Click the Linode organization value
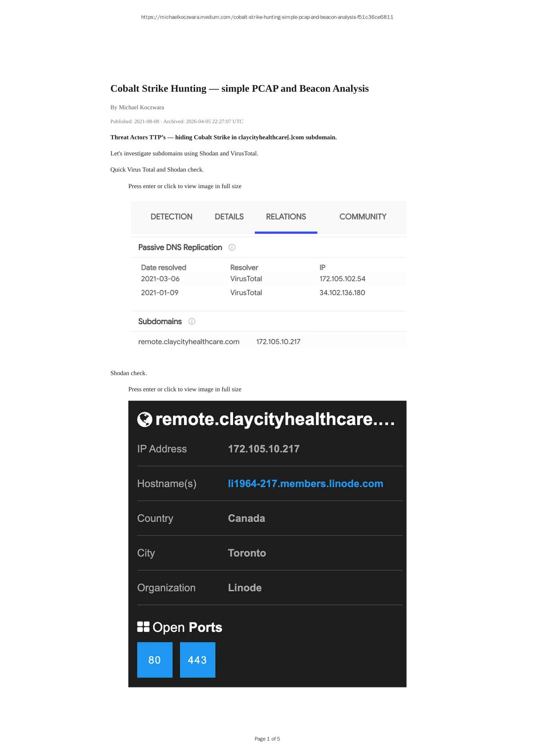 point(245,588)
